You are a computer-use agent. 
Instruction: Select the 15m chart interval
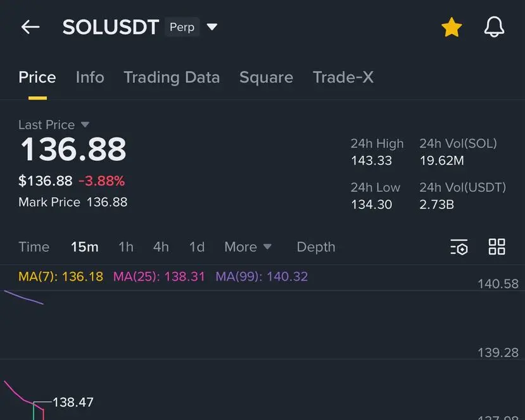[84, 247]
